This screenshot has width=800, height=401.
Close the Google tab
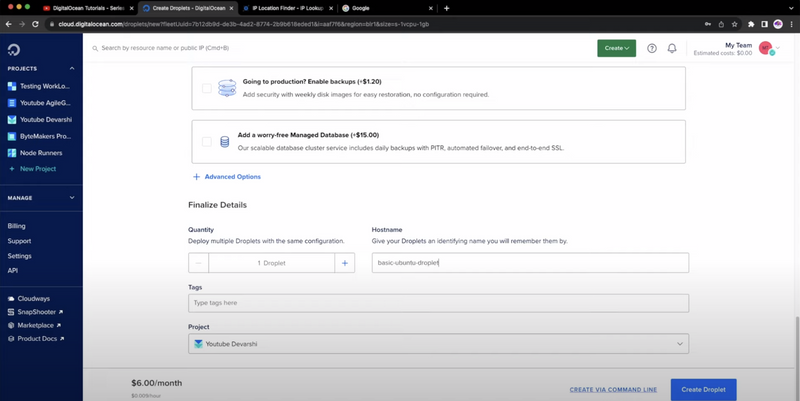click(431, 8)
